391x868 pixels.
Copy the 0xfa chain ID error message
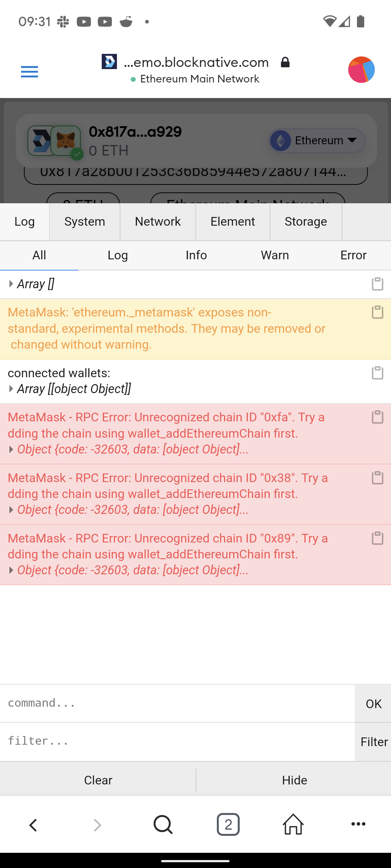(378, 417)
